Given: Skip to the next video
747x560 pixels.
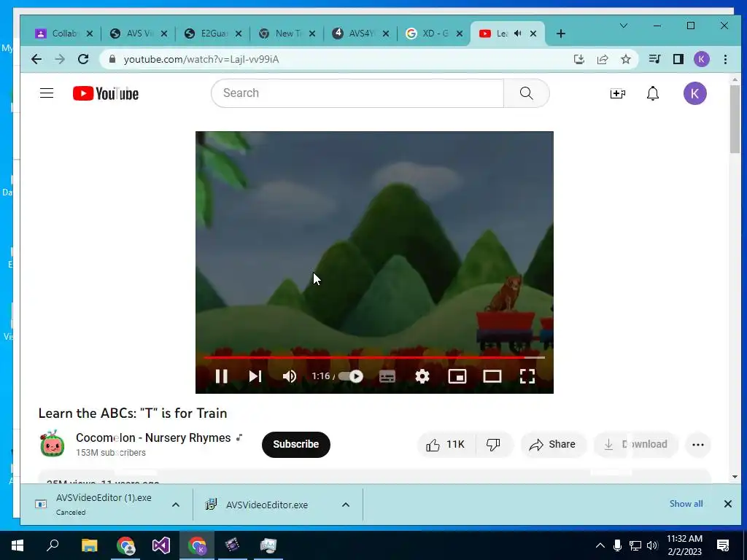Looking at the screenshot, I should tap(255, 376).
